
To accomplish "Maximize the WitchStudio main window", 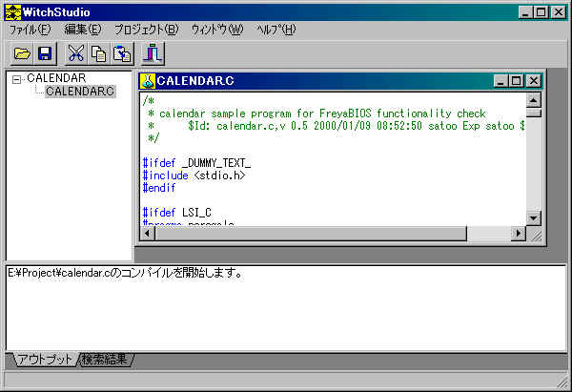I will [541, 12].
